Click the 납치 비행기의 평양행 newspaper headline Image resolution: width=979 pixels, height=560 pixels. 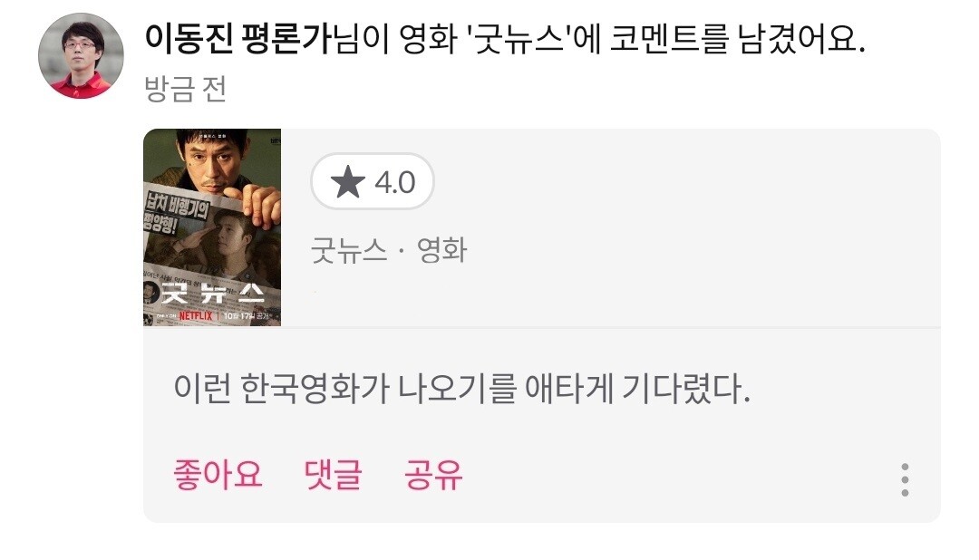coord(175,212)
